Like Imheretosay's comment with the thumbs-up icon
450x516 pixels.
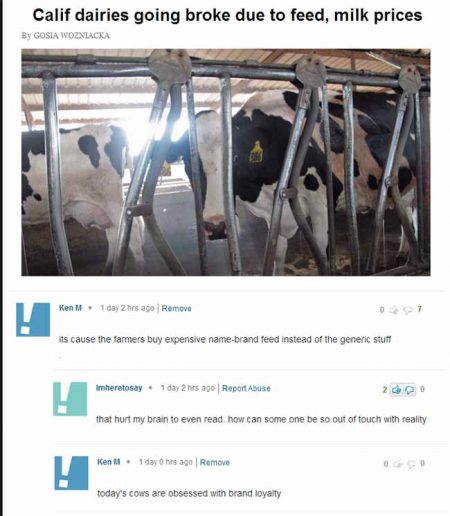coord(397,389)
